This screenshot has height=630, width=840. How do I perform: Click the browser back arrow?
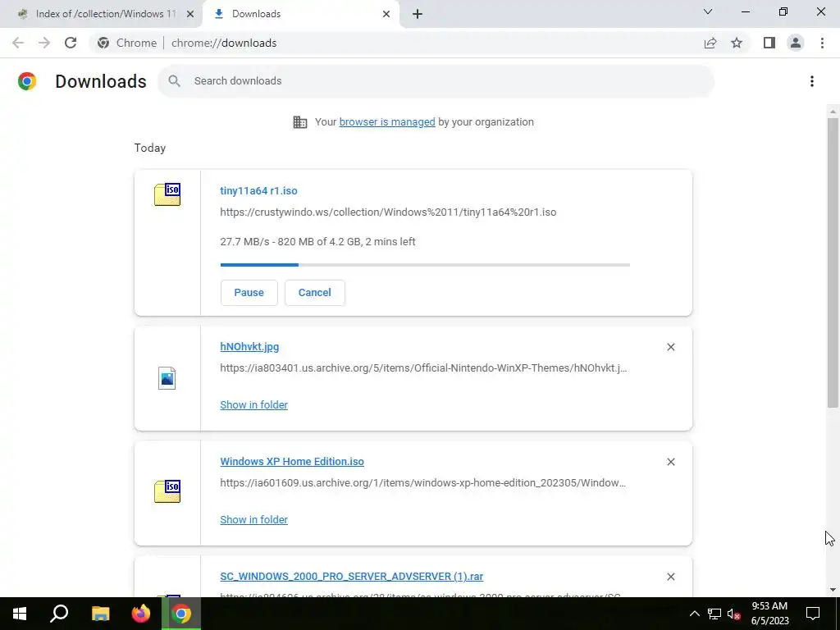[x=18, y=43]
